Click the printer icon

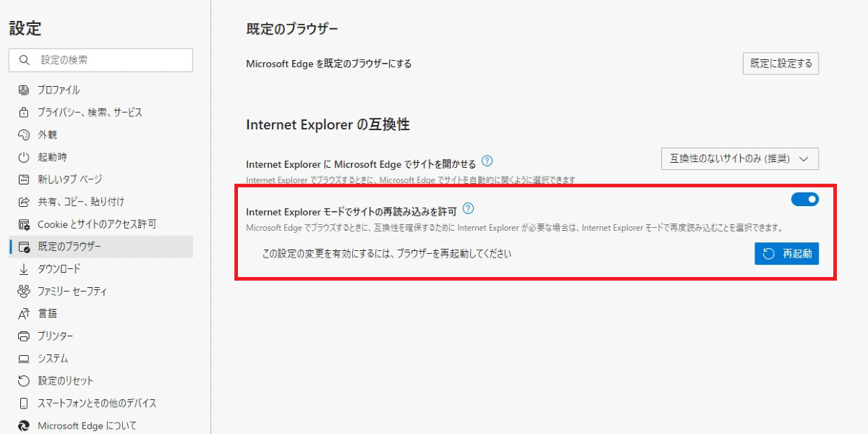click(x=24, y=336)
